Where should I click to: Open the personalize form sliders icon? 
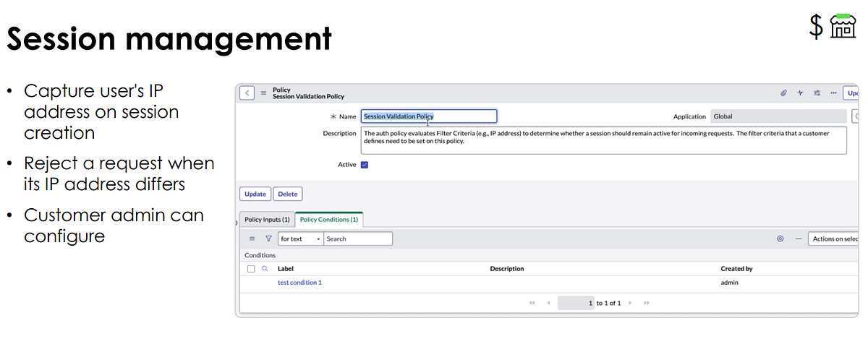pyautogui.click(x=817, y=93)
